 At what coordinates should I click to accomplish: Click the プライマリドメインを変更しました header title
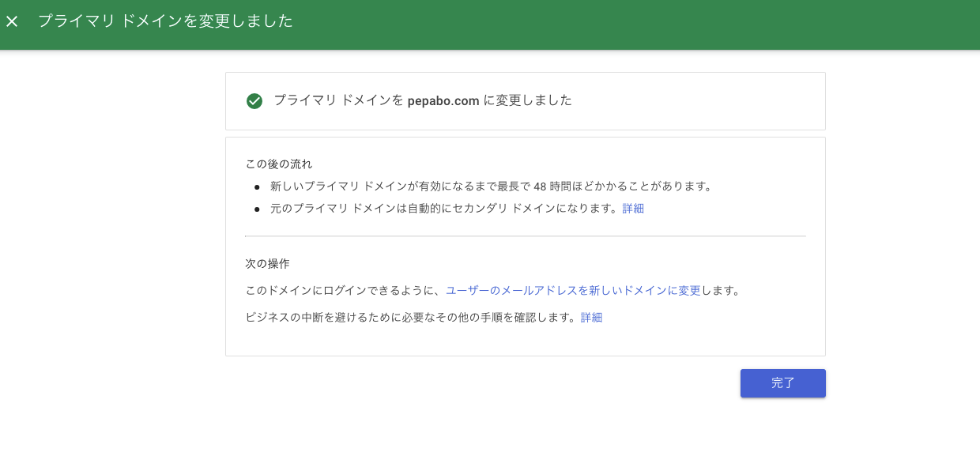[165, 21]
